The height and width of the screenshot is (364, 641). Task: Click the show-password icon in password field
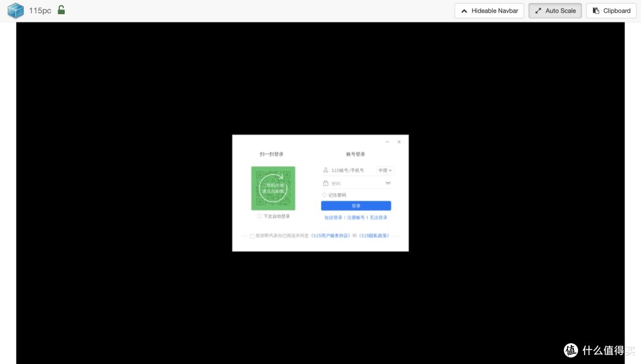(x=388, y=183)
